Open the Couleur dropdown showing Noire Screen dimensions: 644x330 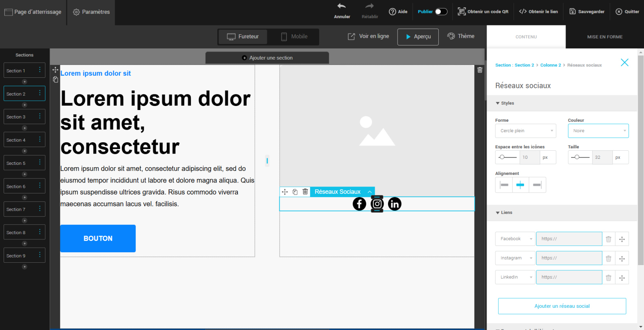point(598,131)
